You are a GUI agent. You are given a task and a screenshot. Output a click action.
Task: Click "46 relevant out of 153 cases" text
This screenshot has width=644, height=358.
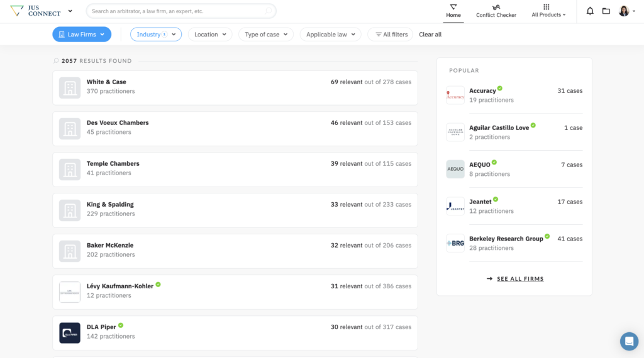(x=371, y=122)
